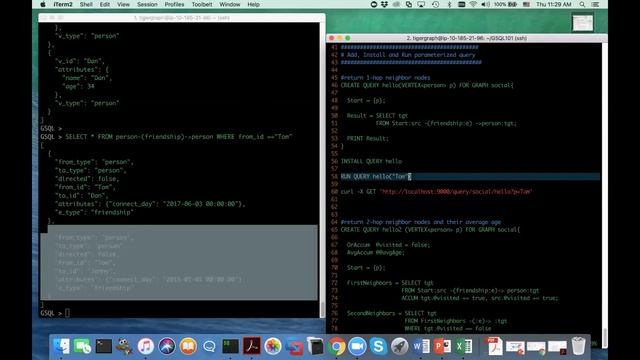Click the Thu 11:29 AM clock
The height and width of the screenshot is (360, 640).
[553, 4]
